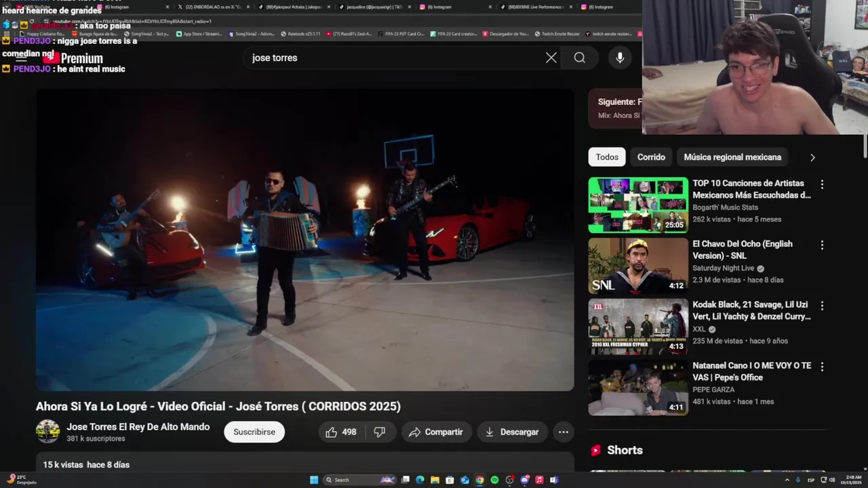Open Jose Torres El Rey De Alto Mando channel

click(138, 427)
